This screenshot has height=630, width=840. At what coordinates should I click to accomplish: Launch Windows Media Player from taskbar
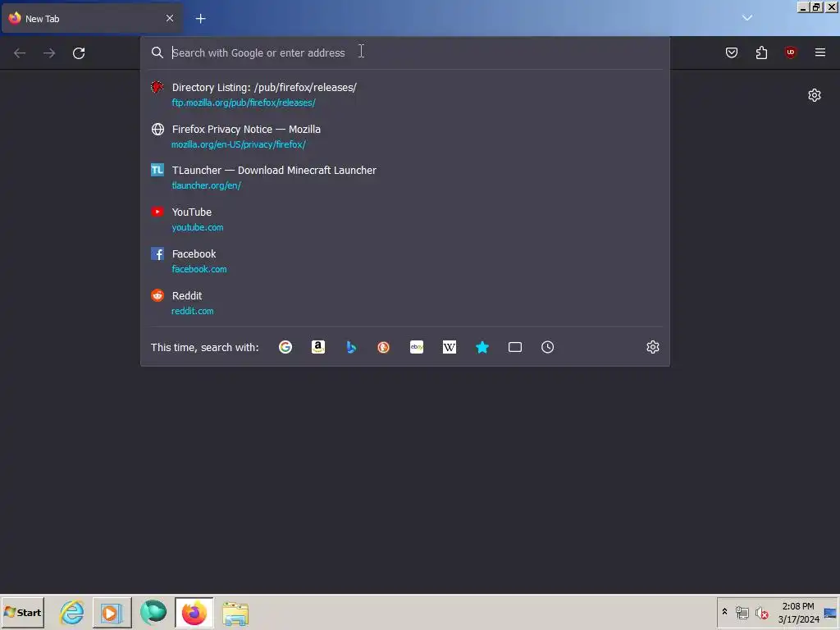pyautogui.click(x=112, y=612)
